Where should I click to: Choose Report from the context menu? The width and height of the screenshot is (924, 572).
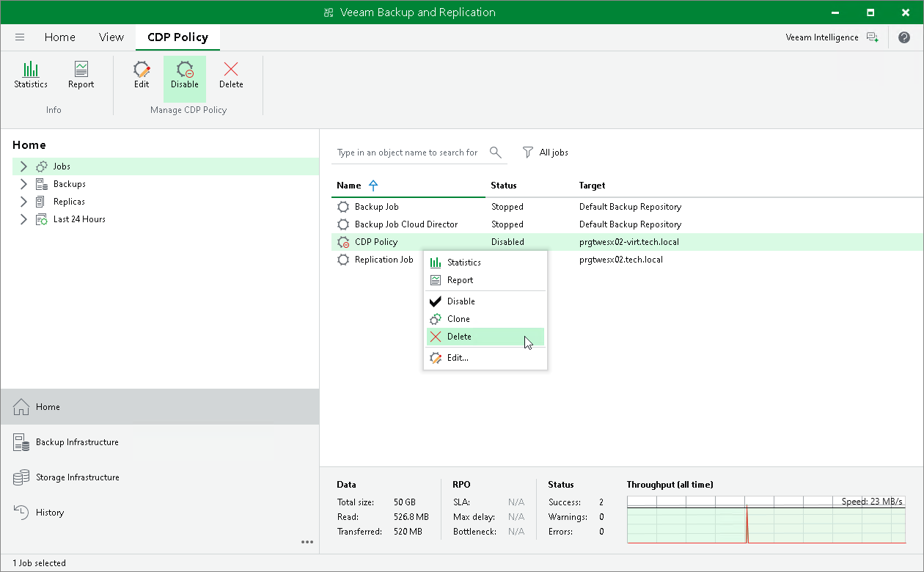click(485, 280)
